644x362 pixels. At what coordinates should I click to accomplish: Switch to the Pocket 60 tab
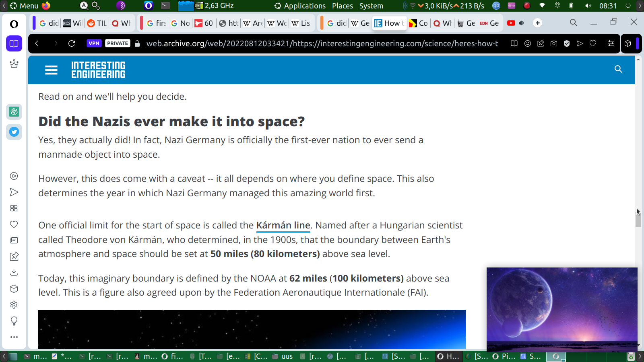click(x=204, y=23)
